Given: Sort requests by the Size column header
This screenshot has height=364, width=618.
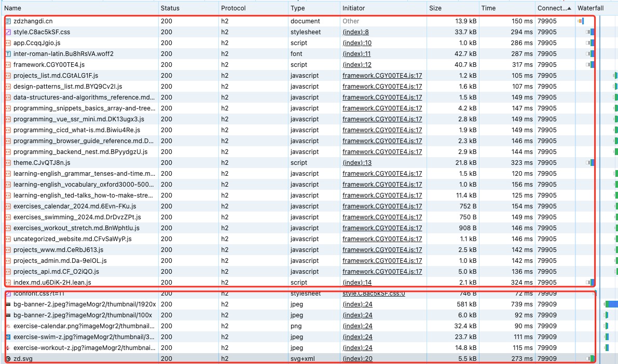Looking at the screenshot, I should tap(435, 8).
